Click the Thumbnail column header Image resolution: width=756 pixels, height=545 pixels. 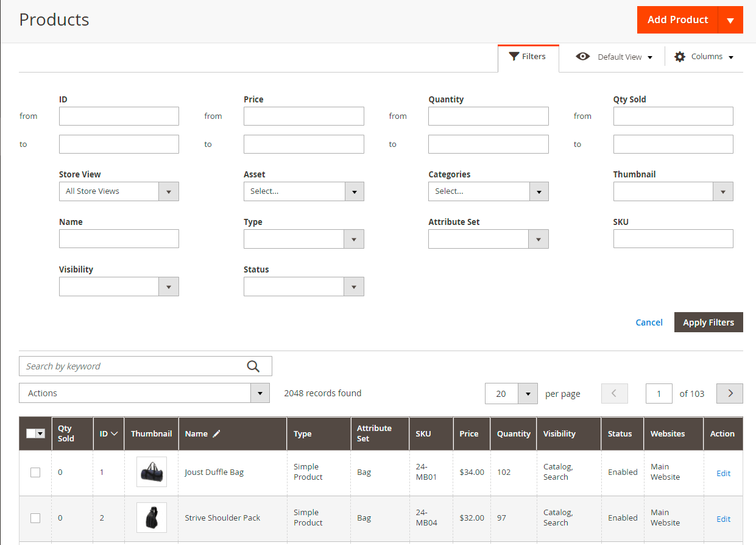(151, 433)
